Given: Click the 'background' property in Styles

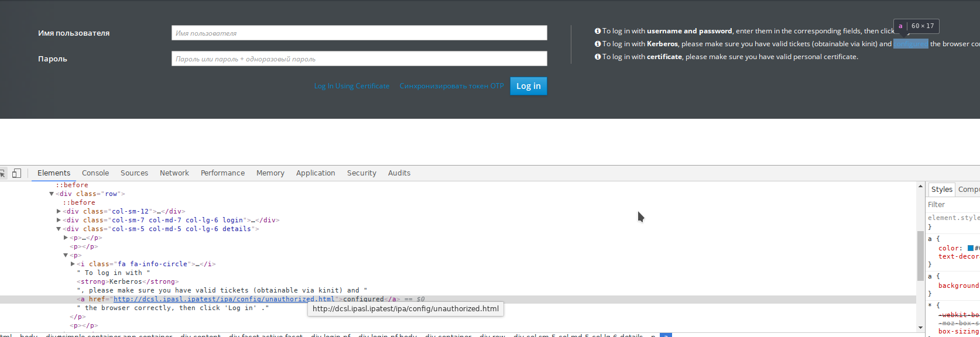Looking at the screenshot, I should [958, 286].
